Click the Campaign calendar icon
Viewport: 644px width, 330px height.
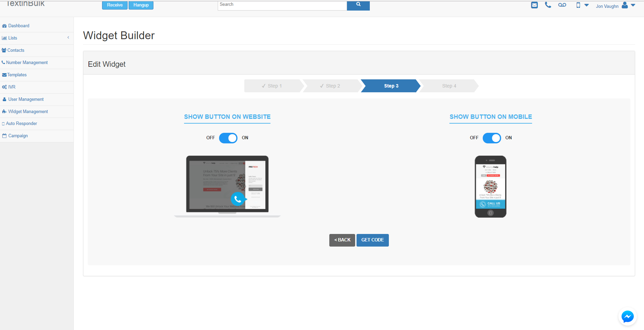(4, 136)
